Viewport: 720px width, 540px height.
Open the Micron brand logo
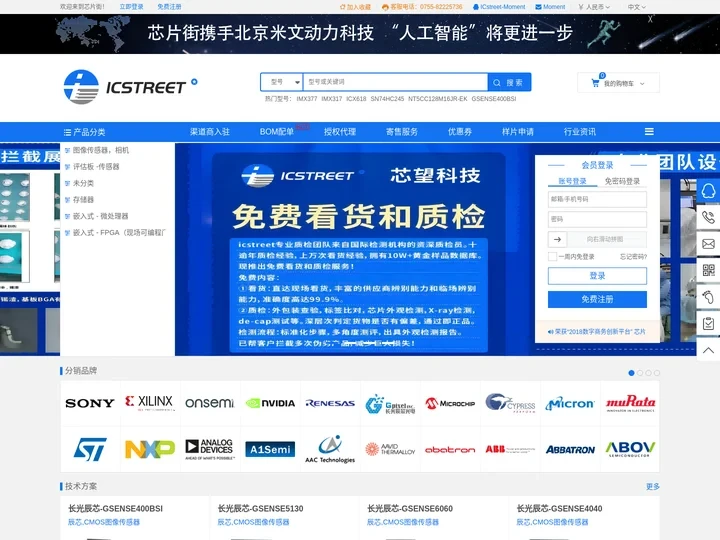pos(570,403)
